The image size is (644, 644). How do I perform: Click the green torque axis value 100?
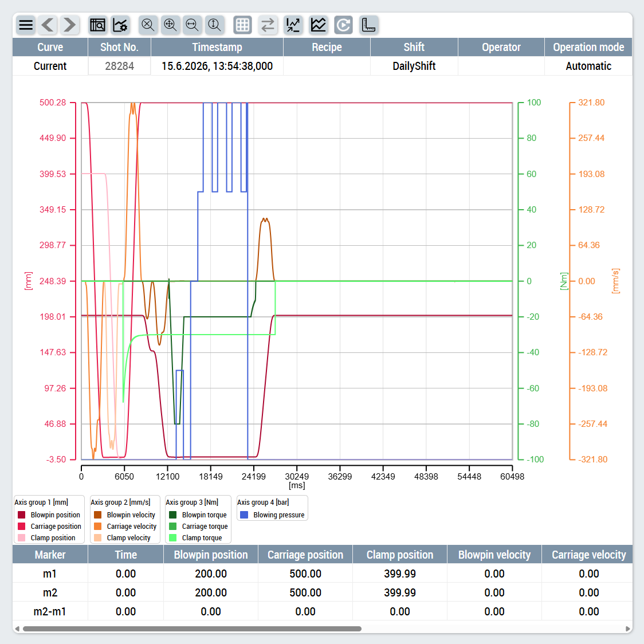534,103
